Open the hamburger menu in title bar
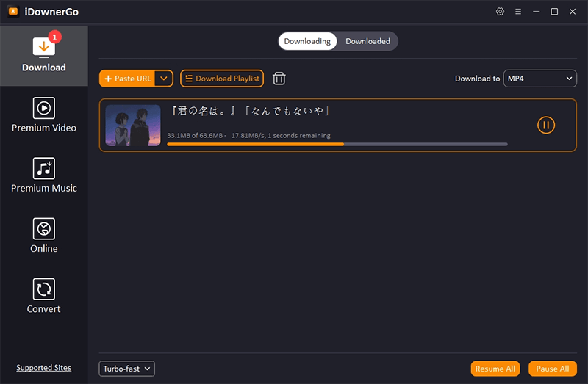588x384 pixels. tap(518, 12)
